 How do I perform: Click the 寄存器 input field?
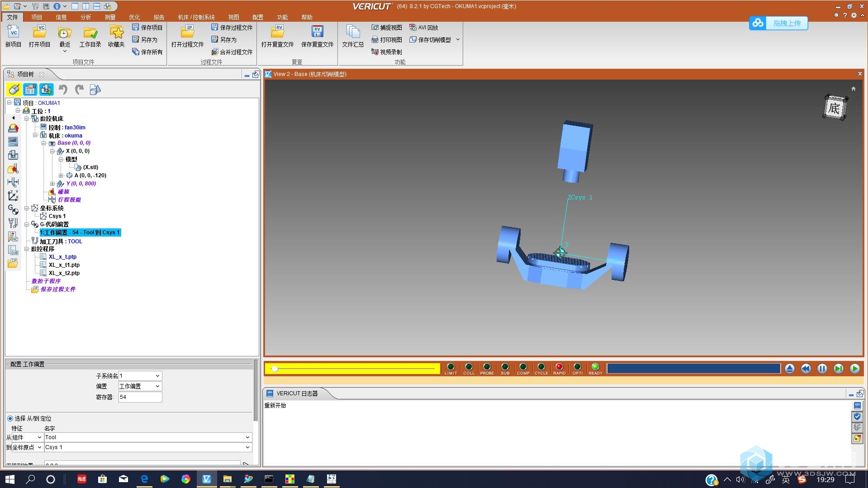(140, 397)
